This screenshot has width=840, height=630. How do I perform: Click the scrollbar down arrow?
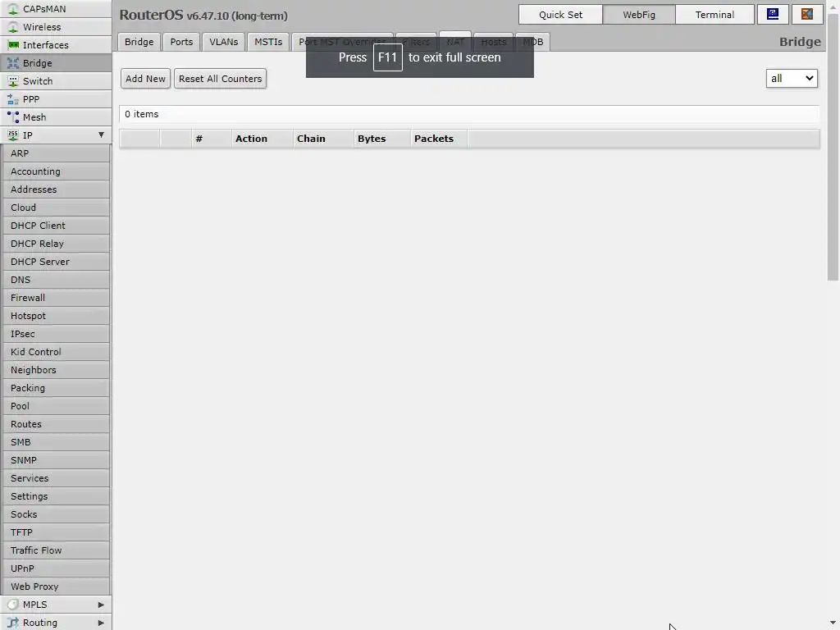[833, 623]
